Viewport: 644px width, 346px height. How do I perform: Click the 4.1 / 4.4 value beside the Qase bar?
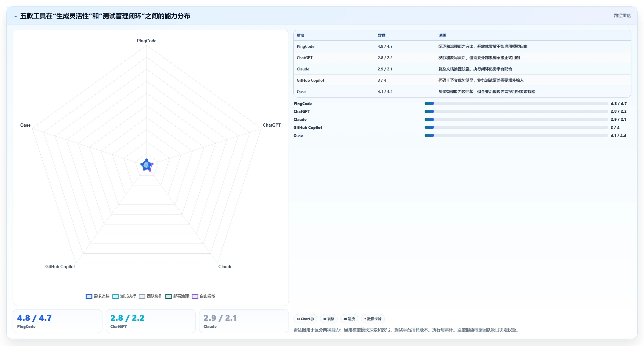coord(618,136)
